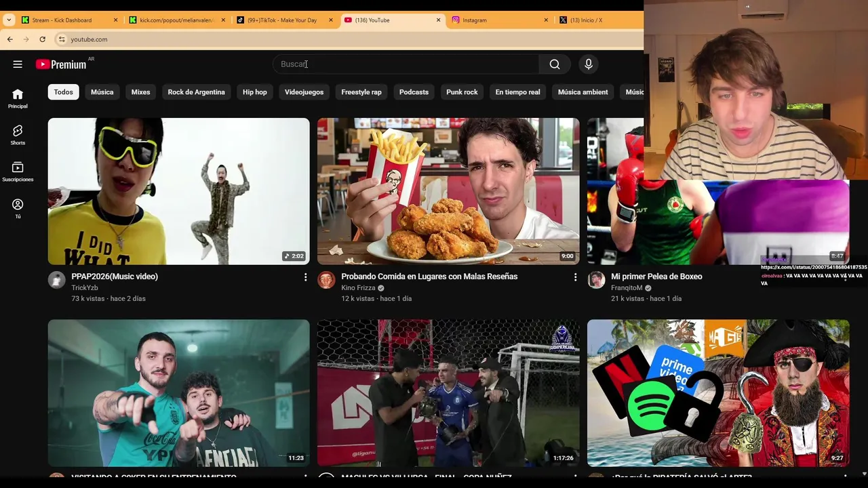868x488 pixels.
Task: Open more options for Probando Comida video
Action: [x=575, y=277]
